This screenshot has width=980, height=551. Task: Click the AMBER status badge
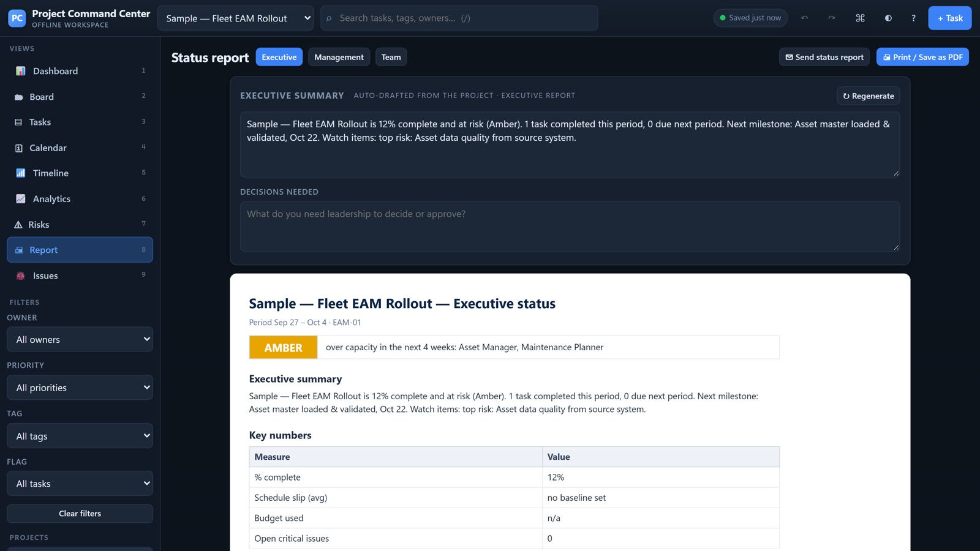pos(283,348)
